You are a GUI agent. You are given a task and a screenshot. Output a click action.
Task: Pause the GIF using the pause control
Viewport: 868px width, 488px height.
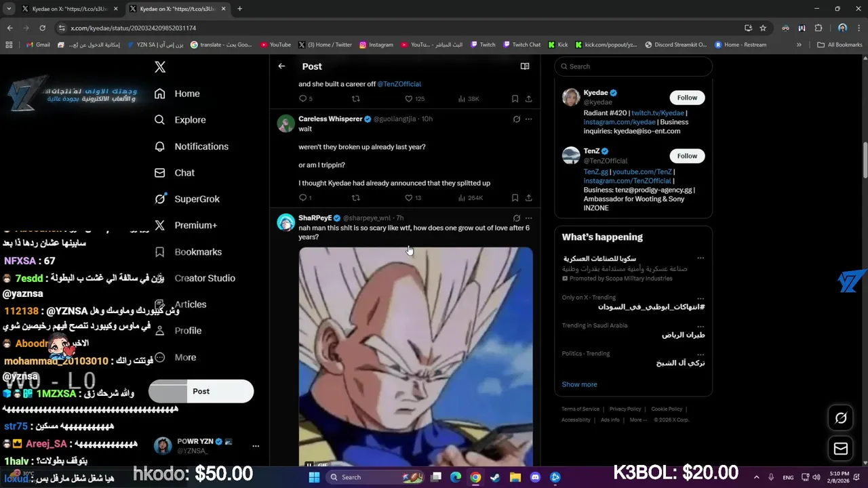309,465
